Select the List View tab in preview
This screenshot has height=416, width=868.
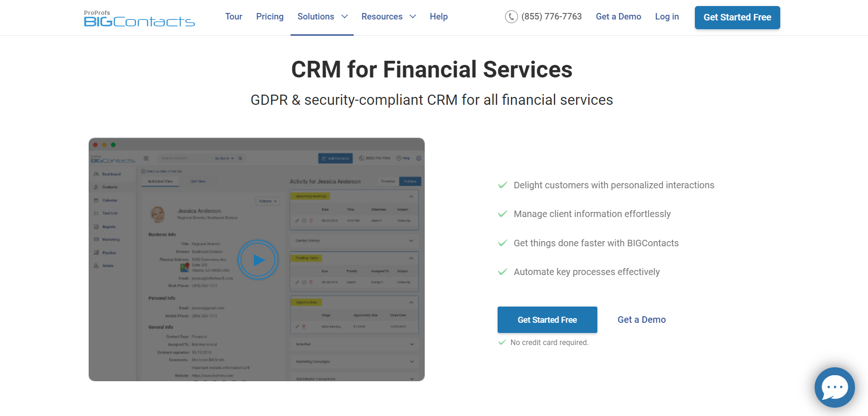click(x=198, y=181)
